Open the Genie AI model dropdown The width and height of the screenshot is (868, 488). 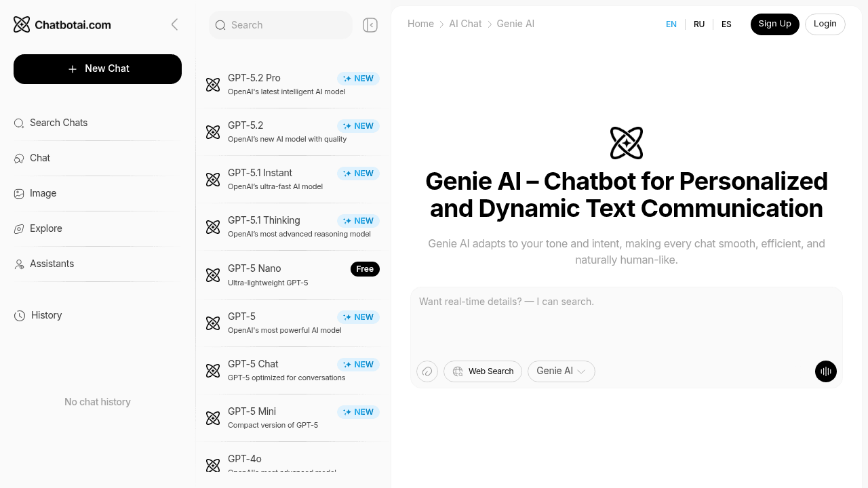[x=561, y=371]
